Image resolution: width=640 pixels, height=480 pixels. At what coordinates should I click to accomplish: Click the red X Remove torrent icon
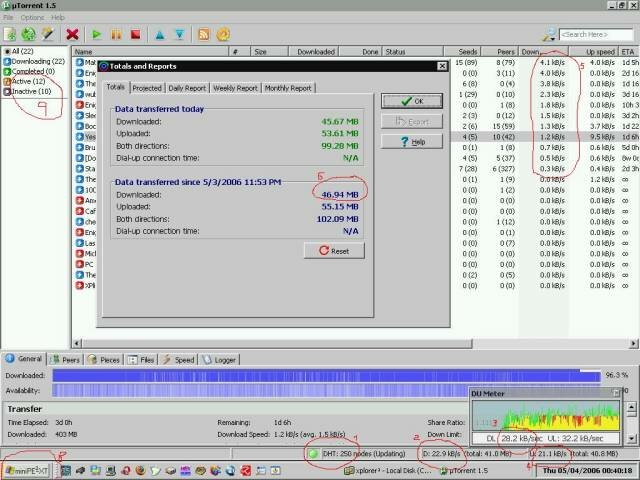pos(72,35)
